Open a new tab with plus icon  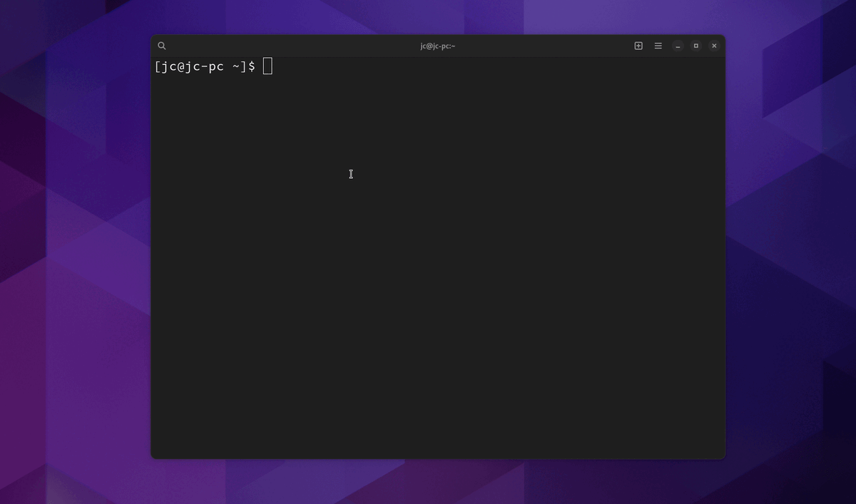pyautogui.click(x=638, y=46)
